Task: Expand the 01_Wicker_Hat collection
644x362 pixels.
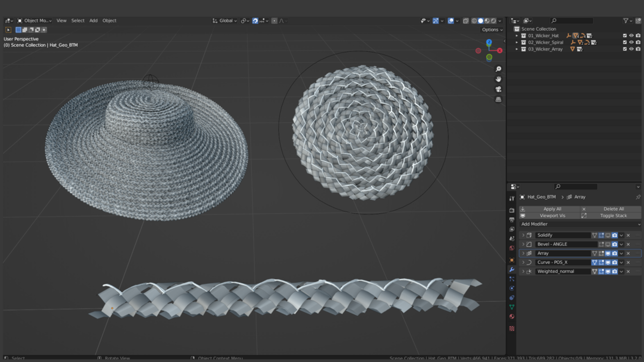Action: 517,36
